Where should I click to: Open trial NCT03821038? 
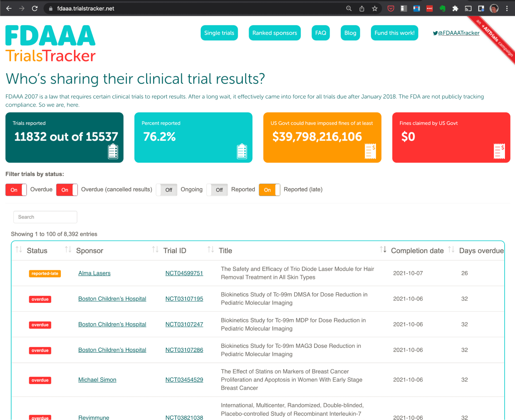pyautogui.click(x=184, y=417)
